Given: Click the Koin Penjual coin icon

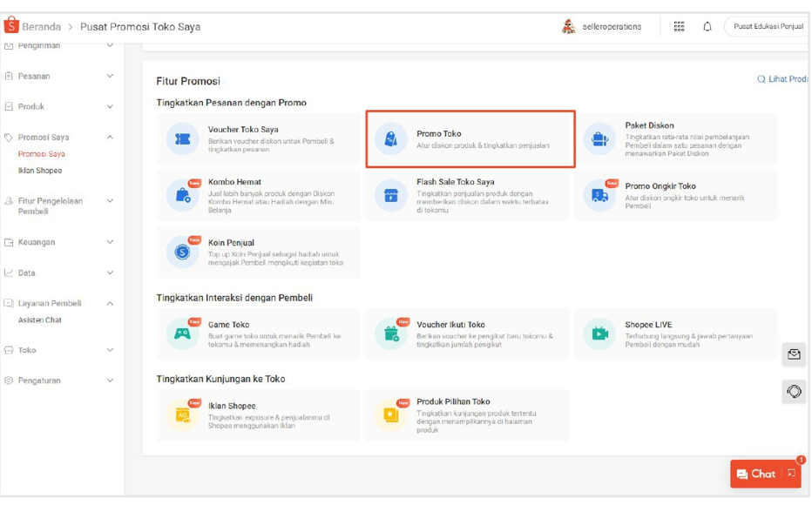Looking at the screenshot, I should coord(183,252).
